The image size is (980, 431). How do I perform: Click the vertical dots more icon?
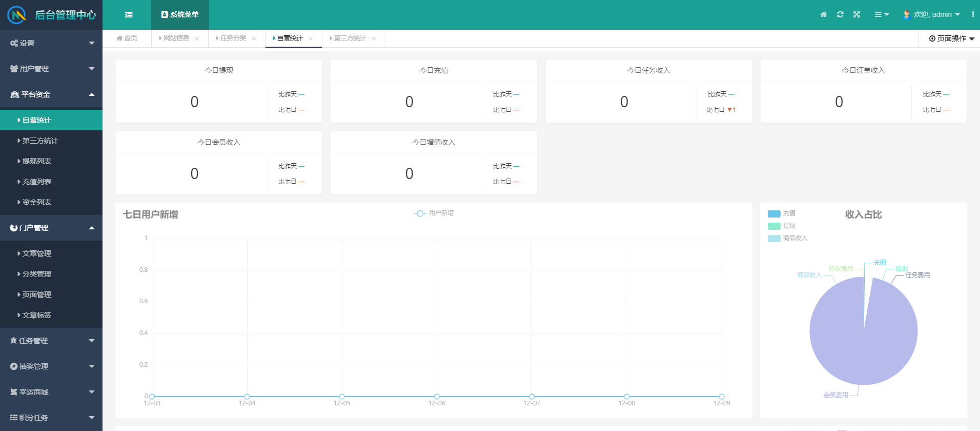point(972,15)
